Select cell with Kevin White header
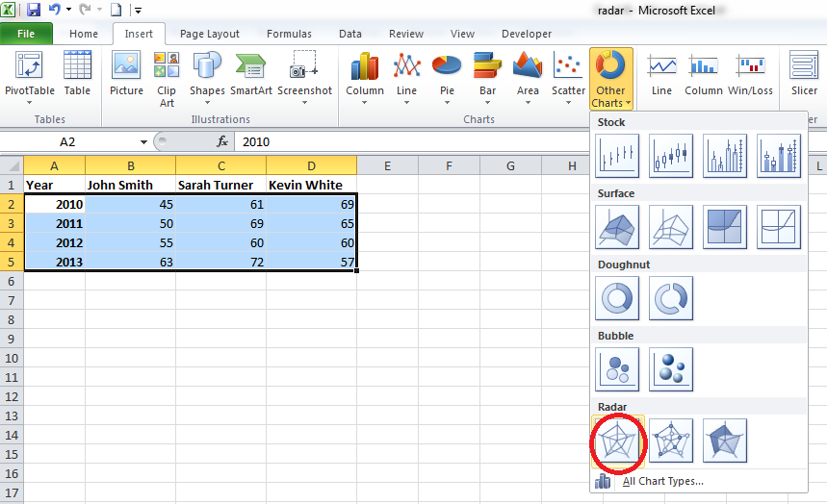Viewport: 827px width, 504px height. pos(311,185)
